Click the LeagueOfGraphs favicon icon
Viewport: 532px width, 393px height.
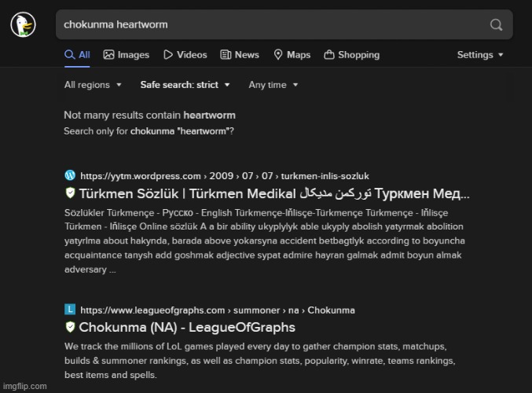tap(70, 310)
